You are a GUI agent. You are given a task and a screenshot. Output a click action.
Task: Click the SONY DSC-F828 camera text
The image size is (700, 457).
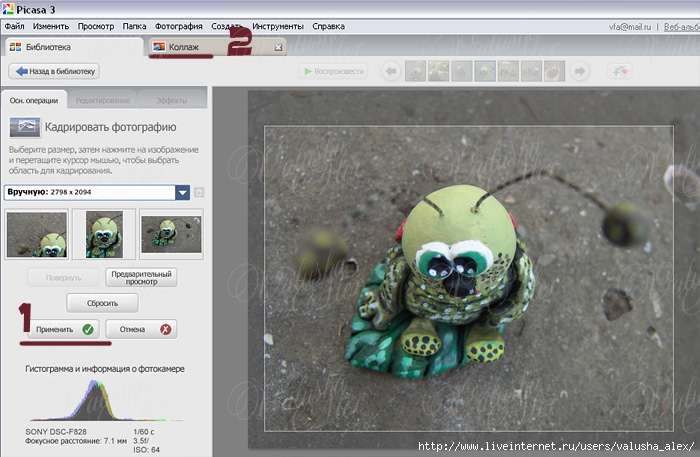[x=56, y=432]
